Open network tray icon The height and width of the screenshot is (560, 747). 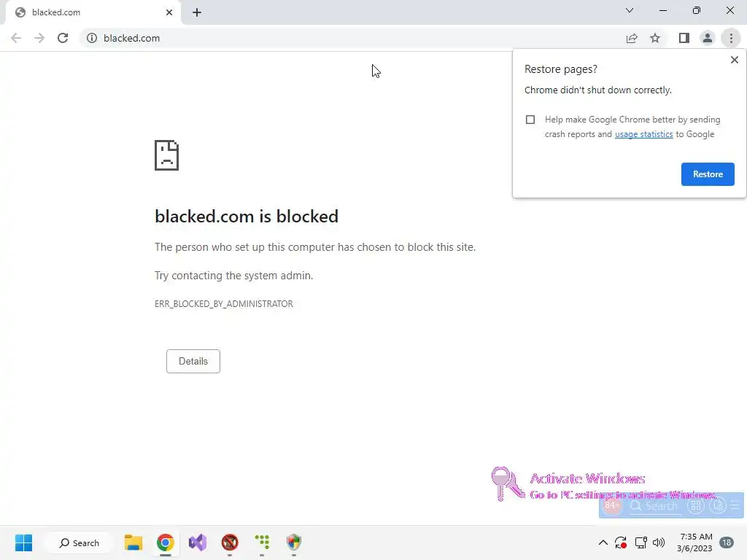tap(640, 542)
